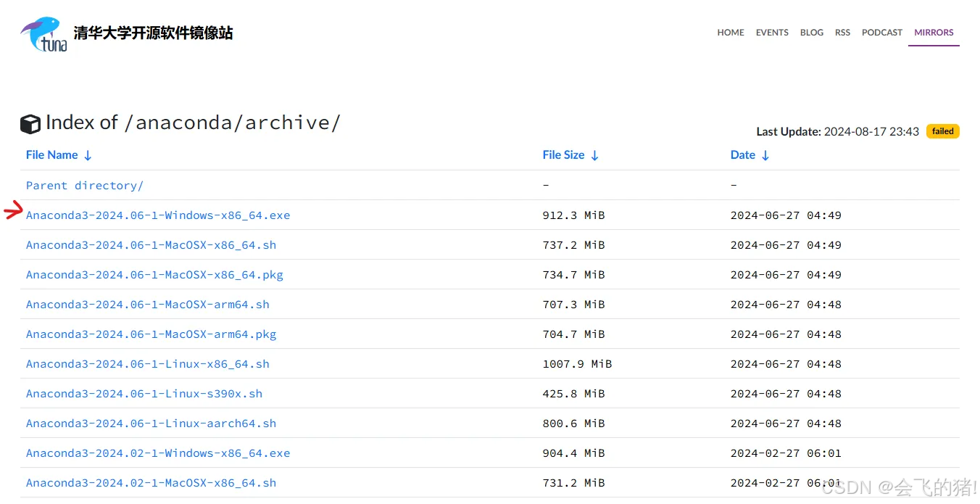Click the 2024-02-27 06:01 date in Windows 2024.02 row
This screenshot has width=980, height=504.
click(786, 453)
